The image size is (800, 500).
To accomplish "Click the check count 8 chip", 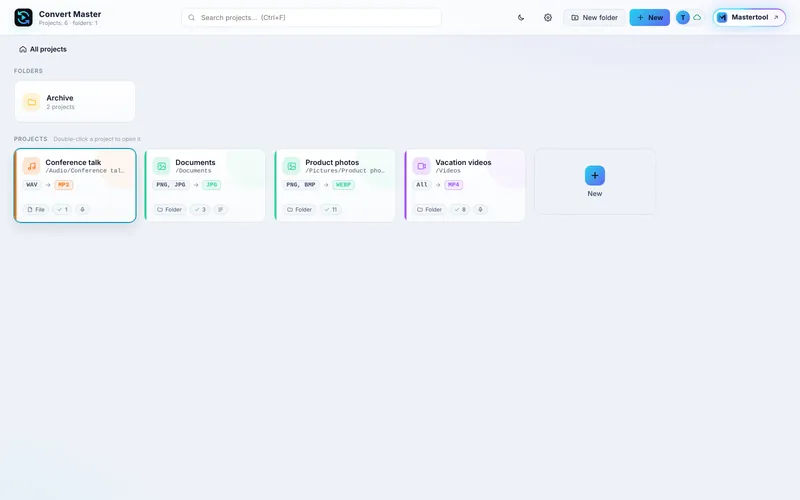I will click(x=460, y=209).
